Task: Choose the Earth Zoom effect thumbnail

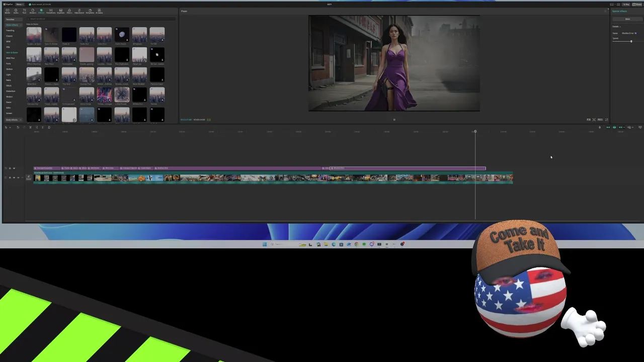Action: [x=122, y=35]
